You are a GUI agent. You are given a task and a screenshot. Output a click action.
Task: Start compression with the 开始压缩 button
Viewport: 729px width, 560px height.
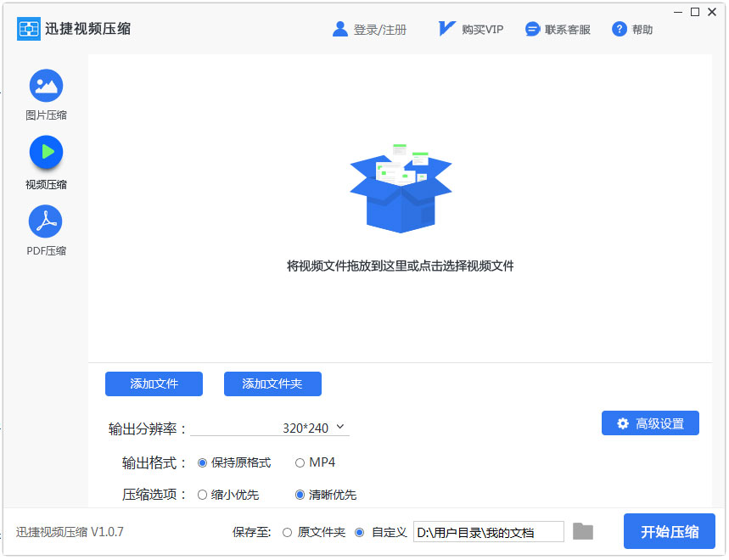coord(670,531)
